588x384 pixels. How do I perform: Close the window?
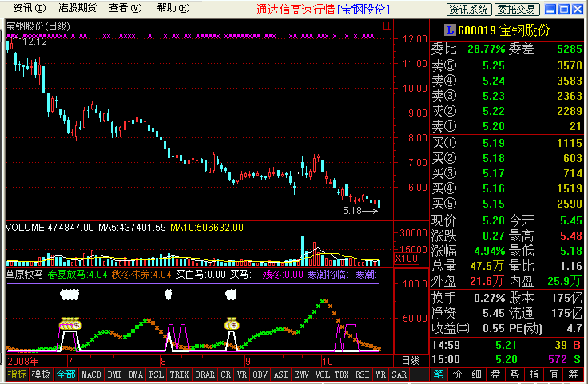pos(578,10)
